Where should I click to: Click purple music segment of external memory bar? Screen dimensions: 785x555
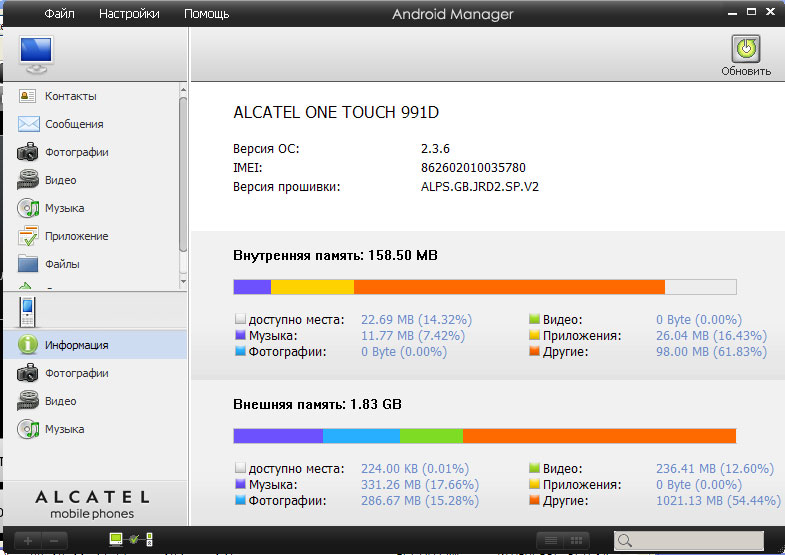point(278,436)
